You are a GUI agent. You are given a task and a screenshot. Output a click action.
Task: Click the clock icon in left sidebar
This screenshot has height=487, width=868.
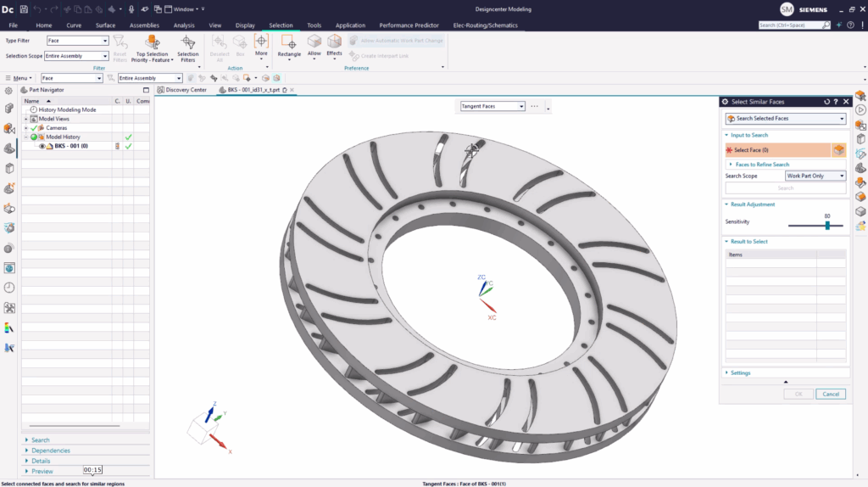pos(9,288)
